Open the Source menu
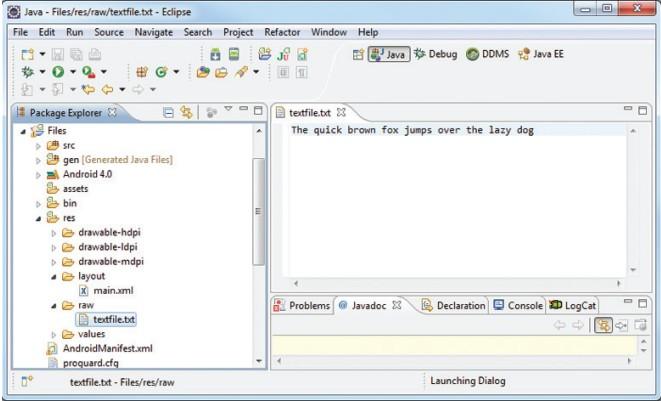 coord(109,32)
